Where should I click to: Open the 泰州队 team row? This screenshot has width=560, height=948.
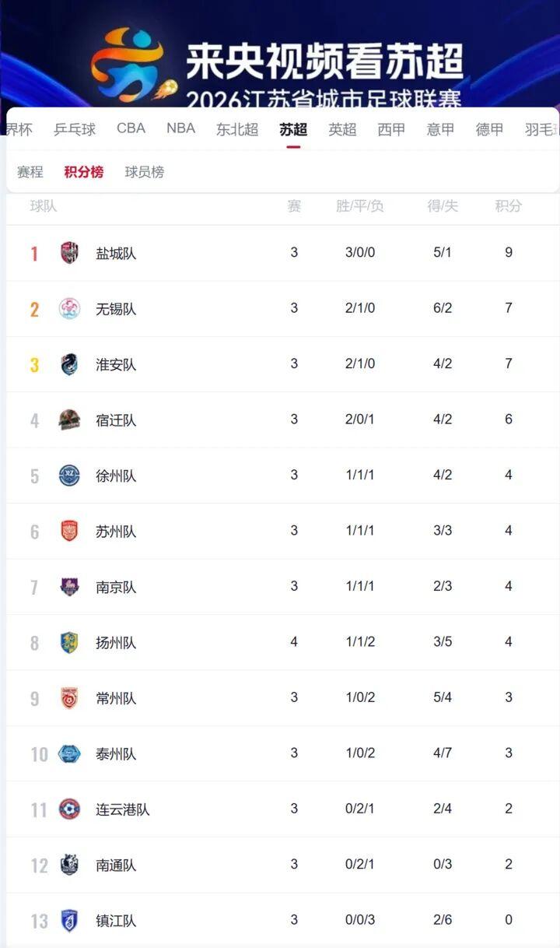(x=283, y=753)
